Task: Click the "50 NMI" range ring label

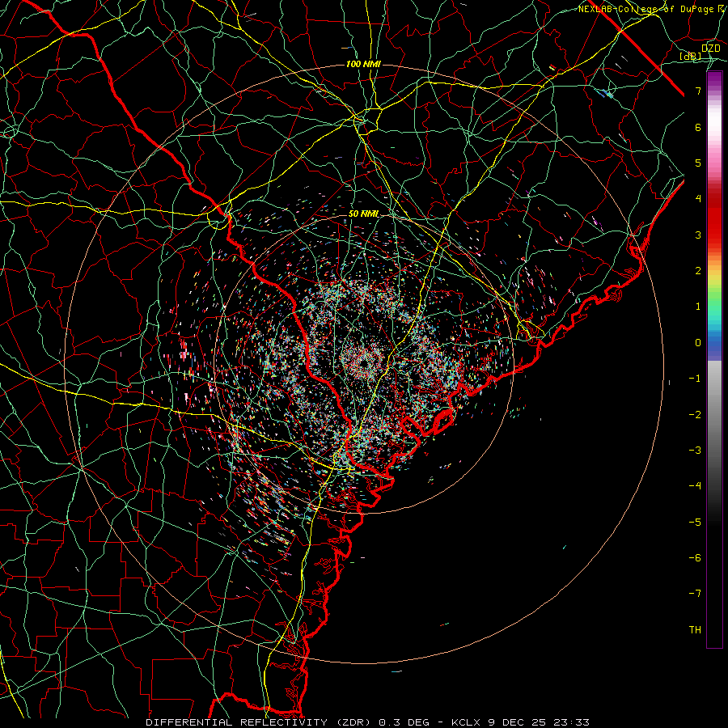Action: pos(363,214)
